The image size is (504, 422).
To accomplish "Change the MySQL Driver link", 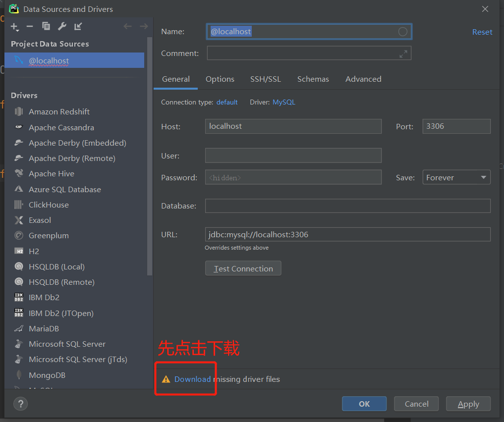I will (x=284, y=102).
